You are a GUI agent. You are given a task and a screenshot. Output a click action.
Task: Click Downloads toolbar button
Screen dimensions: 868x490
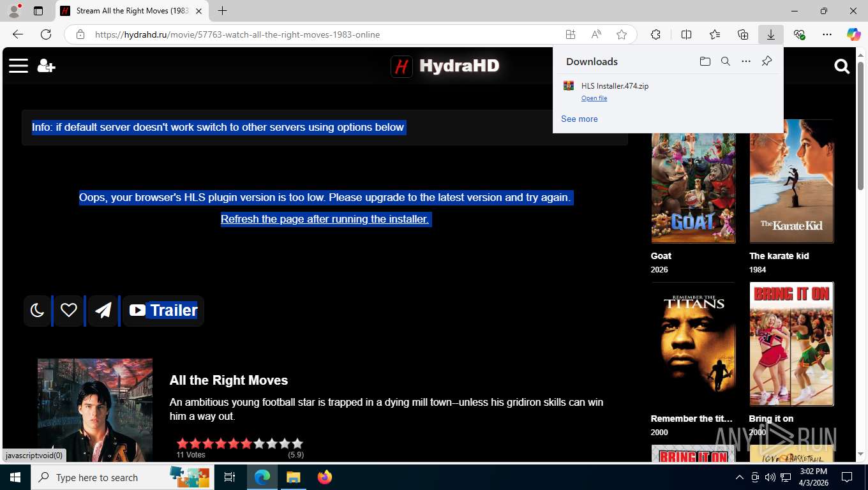click(x=770, y=34)
